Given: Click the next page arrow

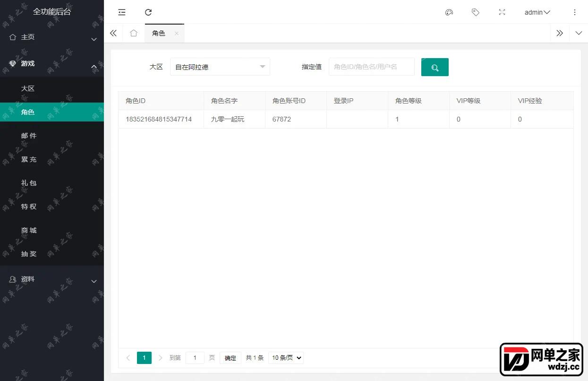Looking at the screenshot, I should [x=161, y=358].
